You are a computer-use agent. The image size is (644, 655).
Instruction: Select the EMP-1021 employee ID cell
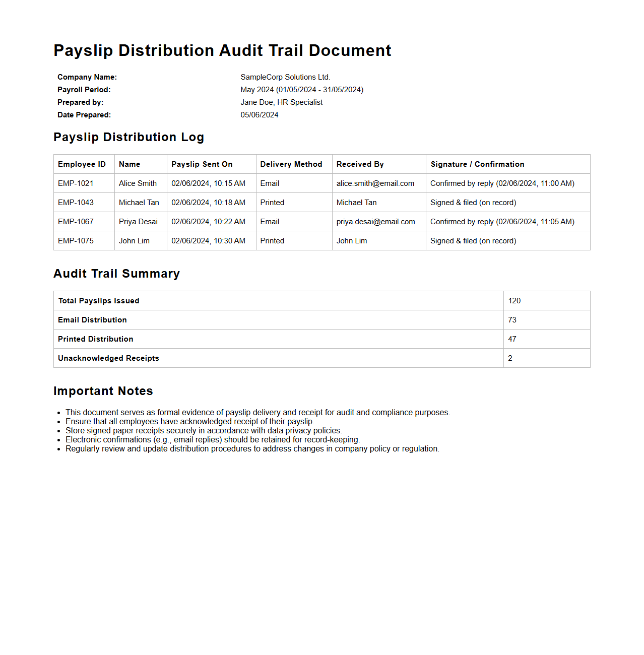[x=76, y=183]
